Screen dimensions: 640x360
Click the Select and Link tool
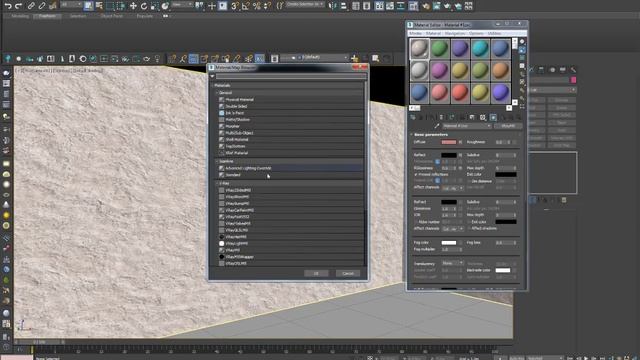(31, 6)
